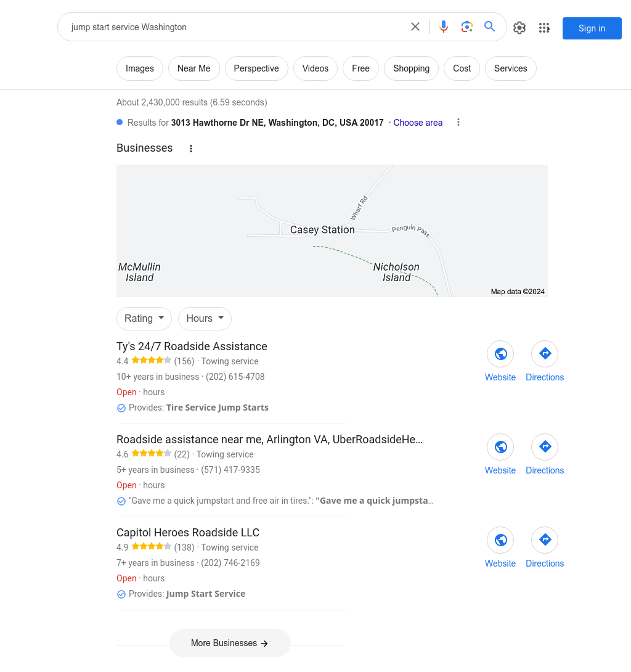Open location results options menu
The height and width of the screenshot is (672, 631).
click(x=458, y=122)
